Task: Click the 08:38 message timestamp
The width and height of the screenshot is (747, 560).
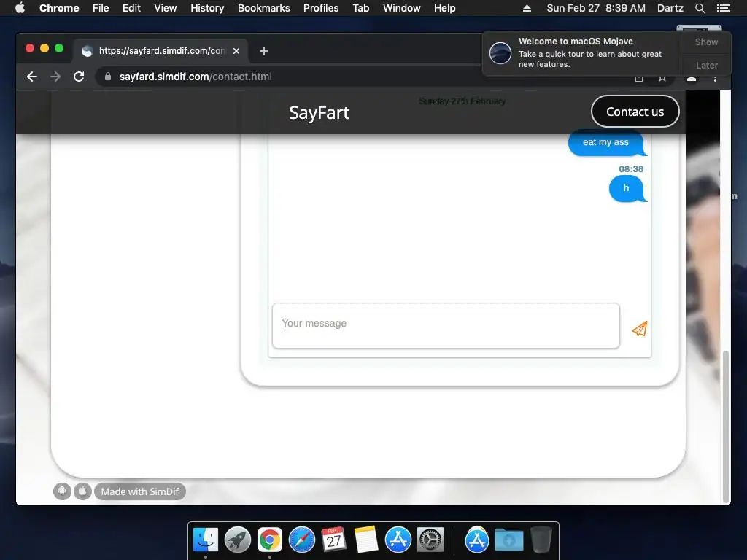Action: point(631,169)
